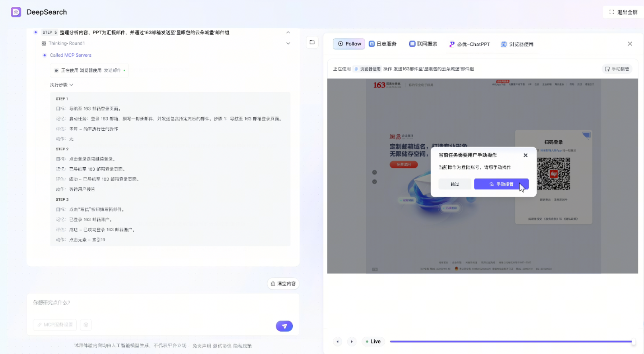This screenshot has height=354, width=644.
Task: Click 退出全屏 exit fullscreen button
Action: click(623, 12)
